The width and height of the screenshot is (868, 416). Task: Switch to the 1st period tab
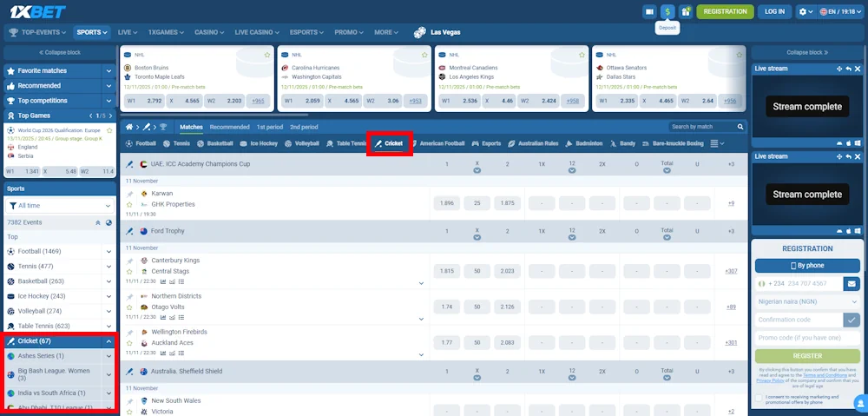click(x=270, y=127)
